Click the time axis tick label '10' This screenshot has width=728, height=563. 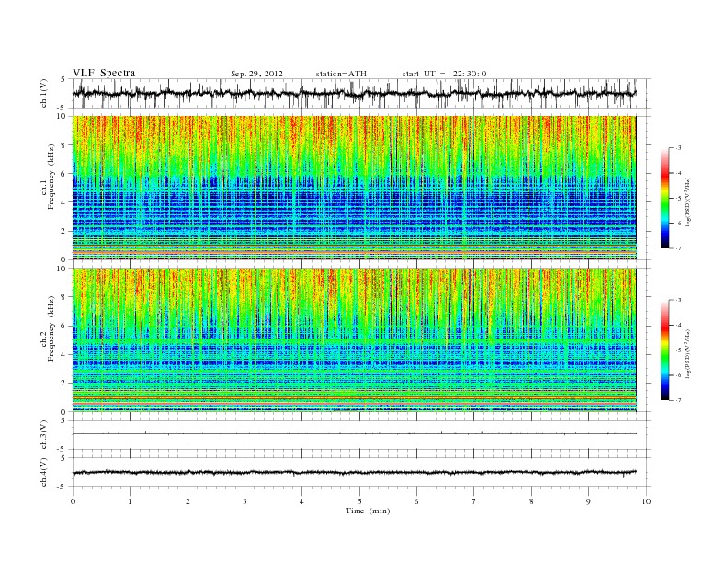[x=646, y=501]
